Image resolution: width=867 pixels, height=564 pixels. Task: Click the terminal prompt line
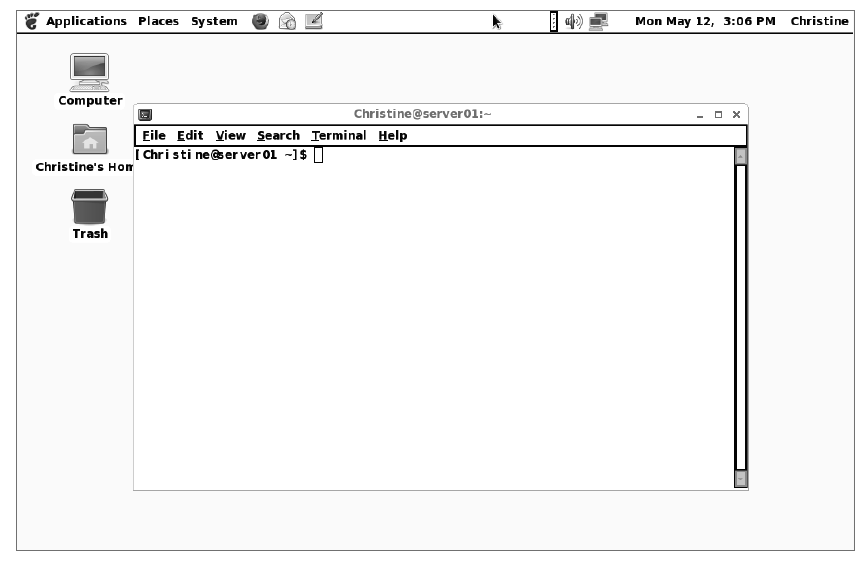pyautogui.click(x=229, y=155)
